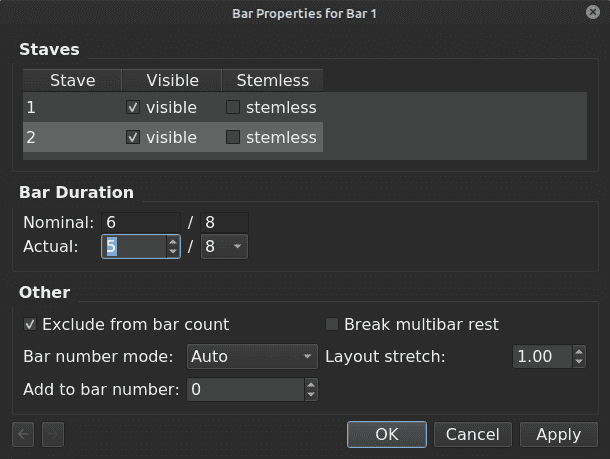
Task: Enable stemless for stave 2
Action: point(233,138)
